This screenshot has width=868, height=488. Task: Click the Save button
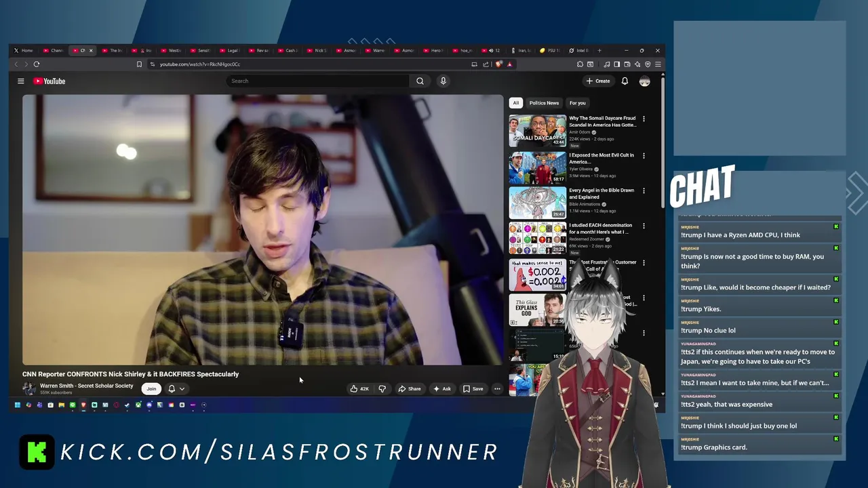click(x=473, y=388)
